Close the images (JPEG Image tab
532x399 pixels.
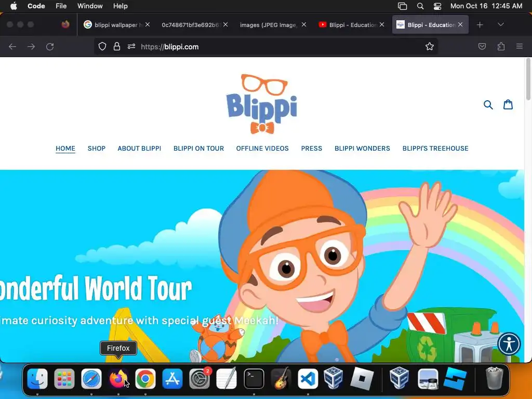pos(304,24)
